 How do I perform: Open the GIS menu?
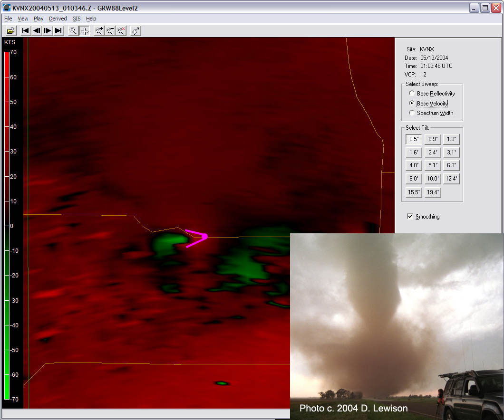(x=76, y=19)
